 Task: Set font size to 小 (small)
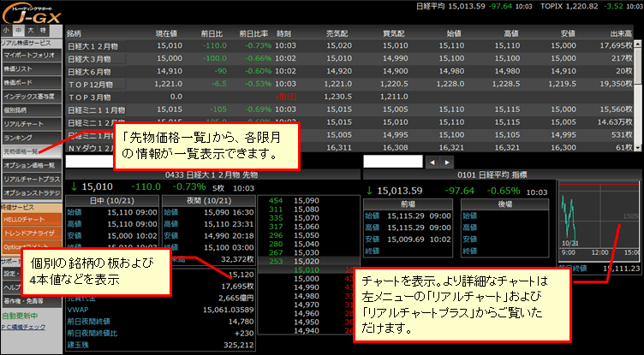tap(7, 31)
